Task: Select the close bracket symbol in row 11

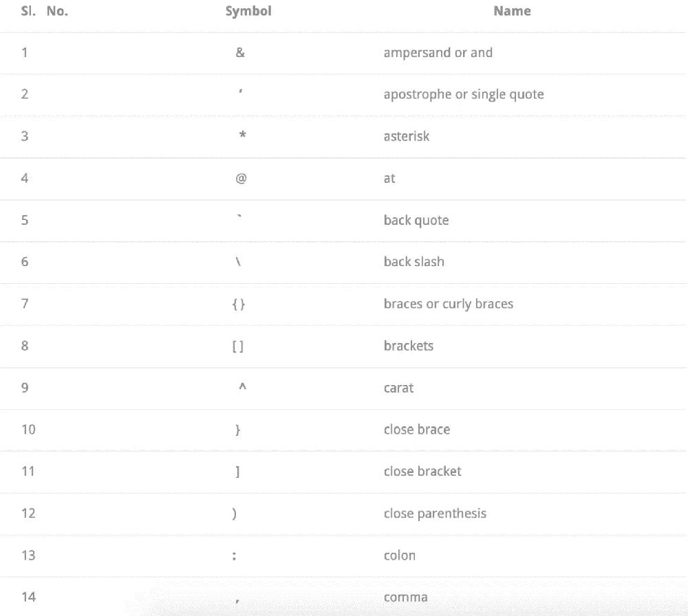Action: (x=237, y=472)
